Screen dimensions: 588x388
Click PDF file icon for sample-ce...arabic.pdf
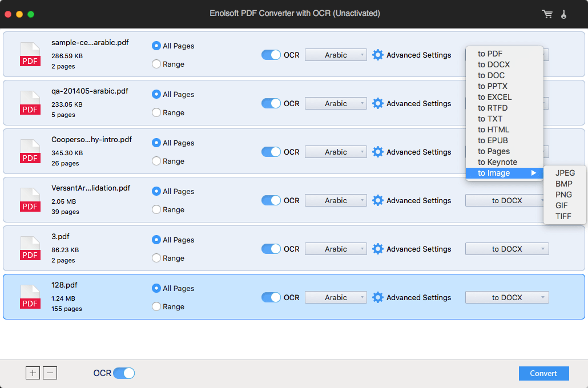(x=30, y=54)
